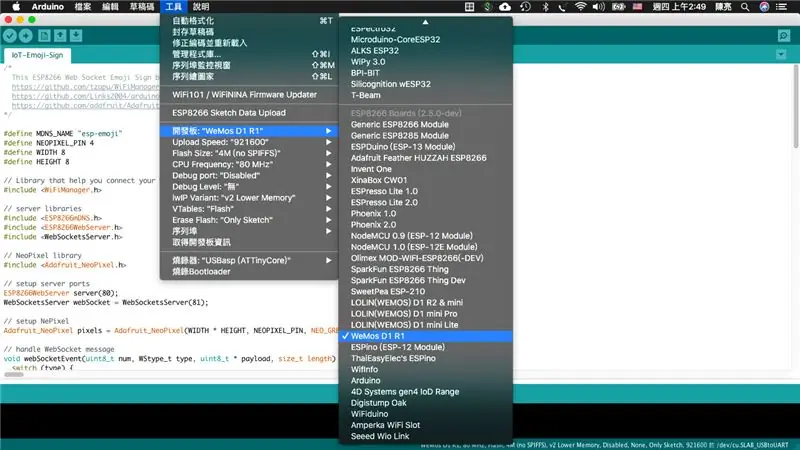Open 序列繪圖家 menu entry
Viewport: 800px width, 450px height.
click(x=249, y=77)
